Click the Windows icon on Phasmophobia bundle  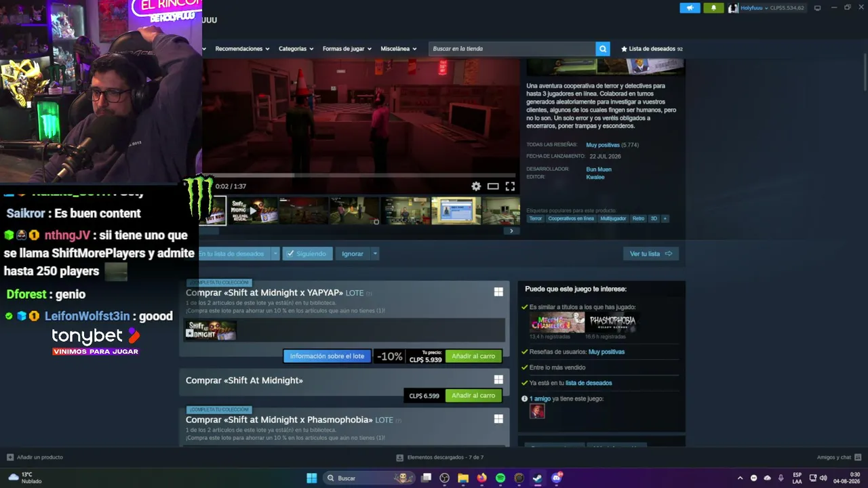(498, 420)
